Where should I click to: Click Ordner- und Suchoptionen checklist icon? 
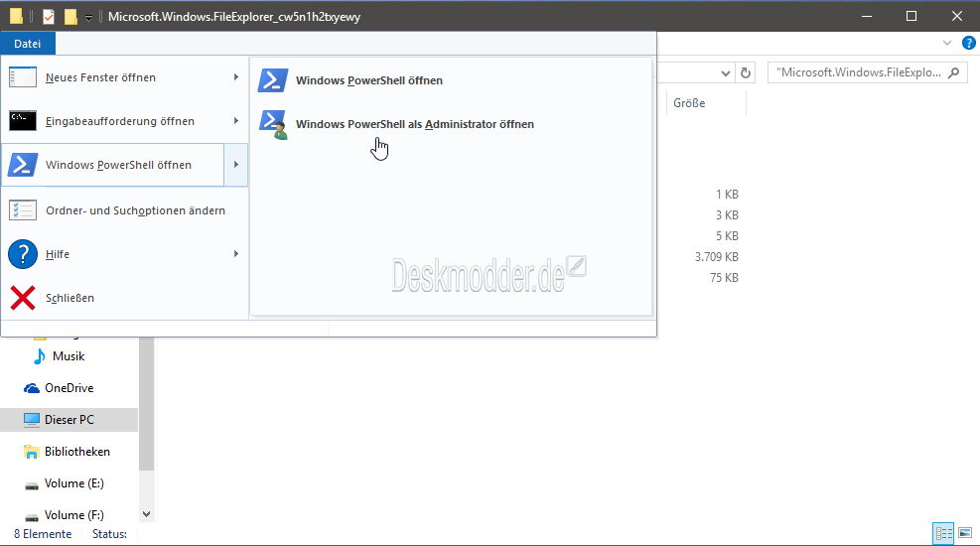tap(23, 210)
